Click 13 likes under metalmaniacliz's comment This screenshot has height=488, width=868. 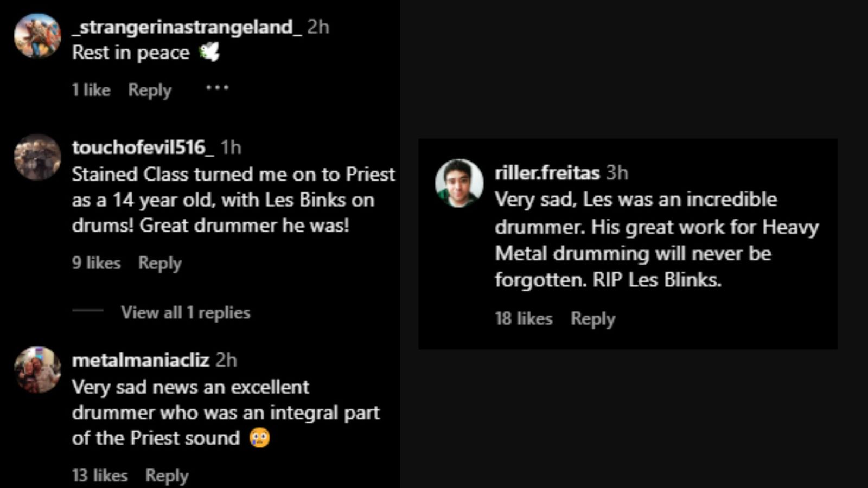[100, 476]
